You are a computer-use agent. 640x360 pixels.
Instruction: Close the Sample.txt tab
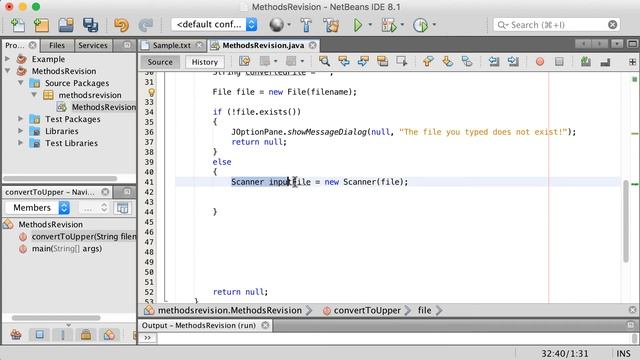coord(199,45)
